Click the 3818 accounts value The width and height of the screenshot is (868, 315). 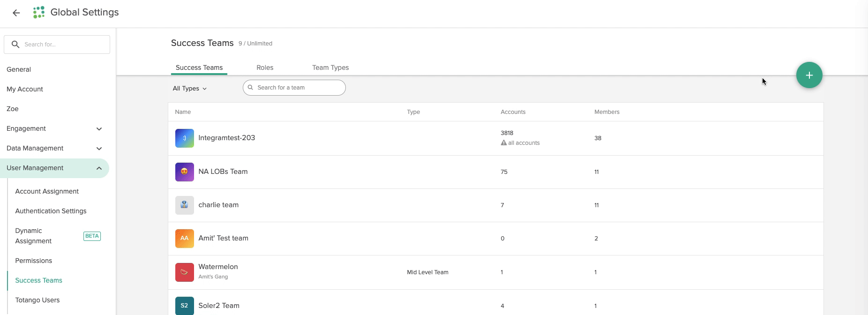click(x=507, y=133)
